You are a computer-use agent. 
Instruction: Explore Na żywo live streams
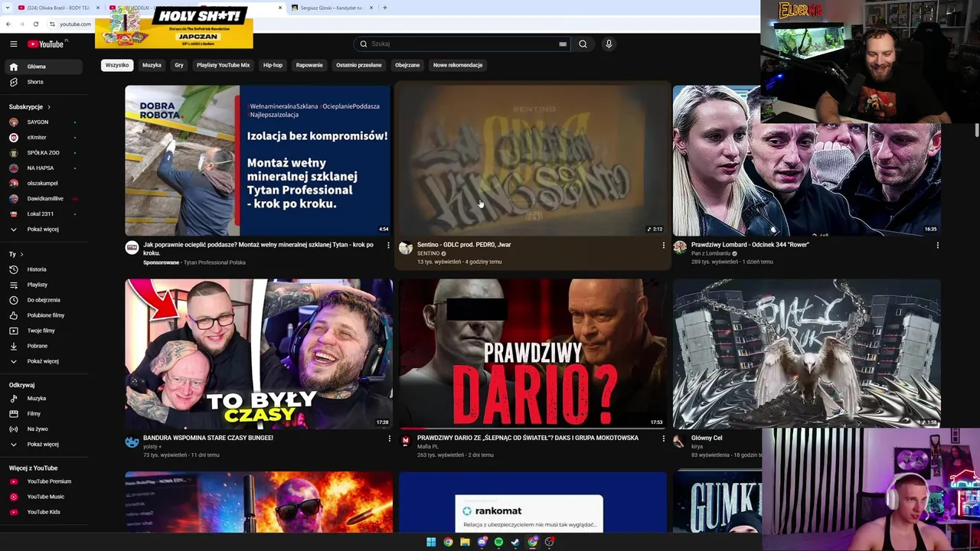44,429
